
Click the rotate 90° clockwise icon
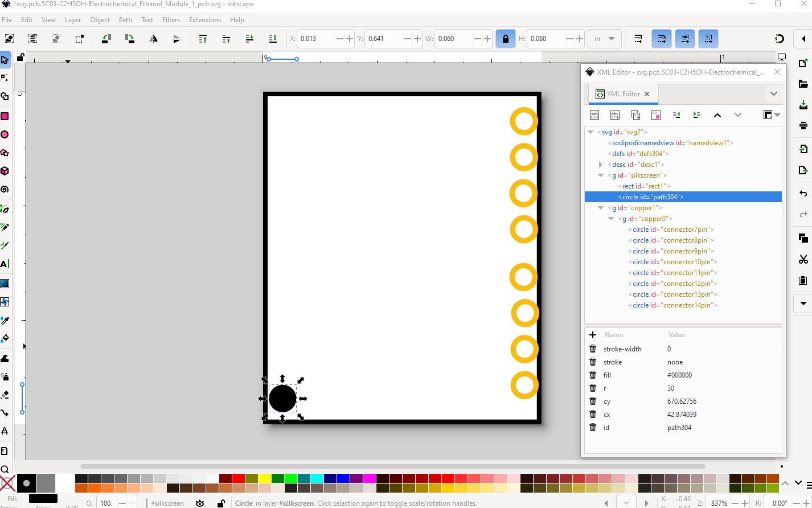coord(130,39)
